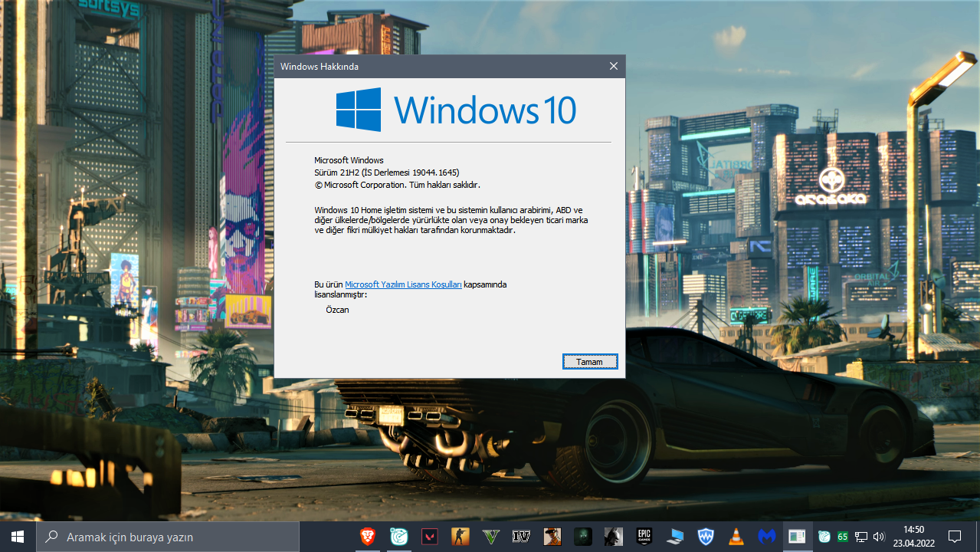Launch GTA V from the taskbar

pyautogui.click(x=491, y=537)
